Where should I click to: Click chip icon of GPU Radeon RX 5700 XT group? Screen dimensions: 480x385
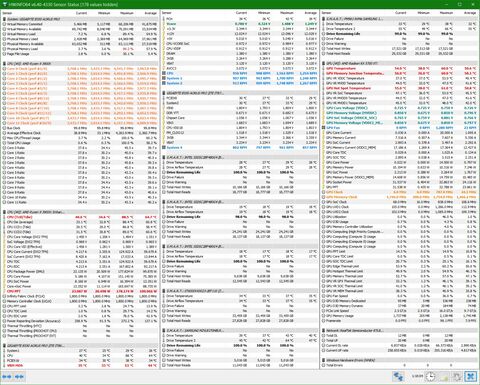click(324, 63)
